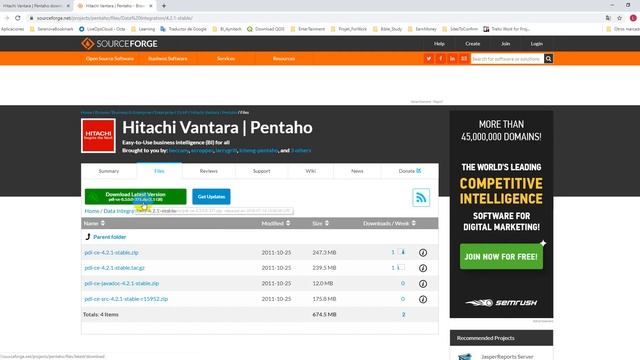
Task: Click Get Updates button
Action: pyautogui.click(x=211, y=197)
